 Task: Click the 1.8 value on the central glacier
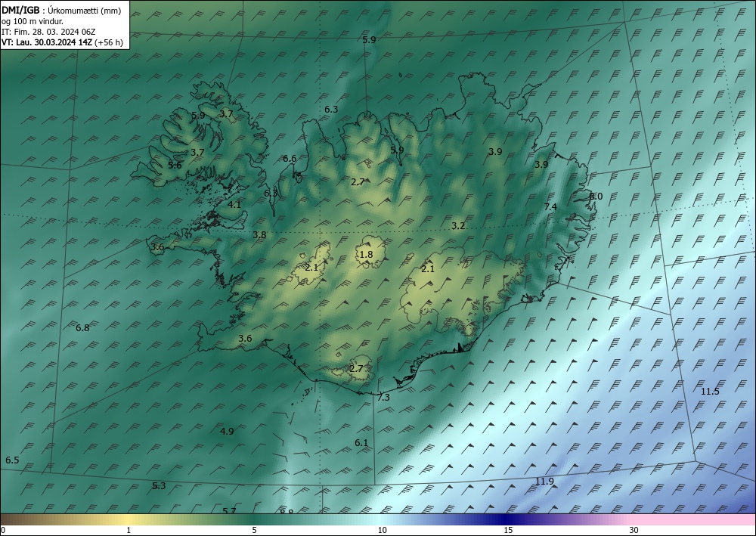(x=367, y=255)
